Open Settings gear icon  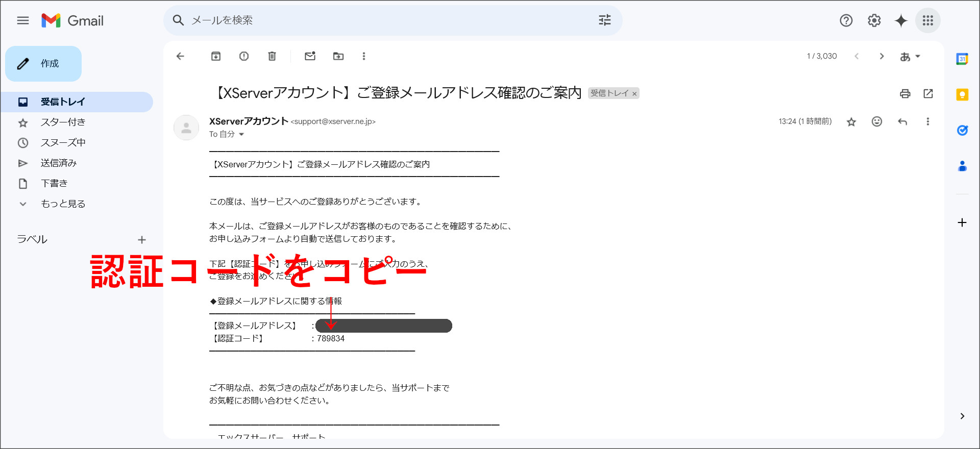[x=874, y=20]
